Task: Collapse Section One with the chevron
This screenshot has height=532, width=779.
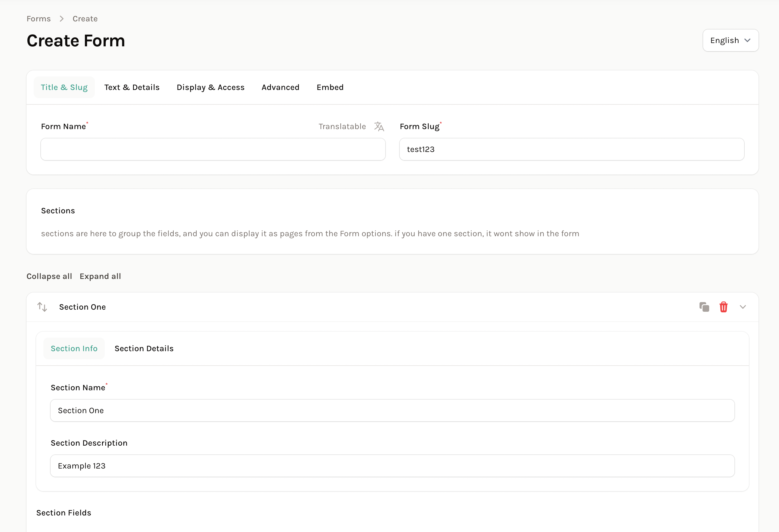Action: click(x=743, y=307)
